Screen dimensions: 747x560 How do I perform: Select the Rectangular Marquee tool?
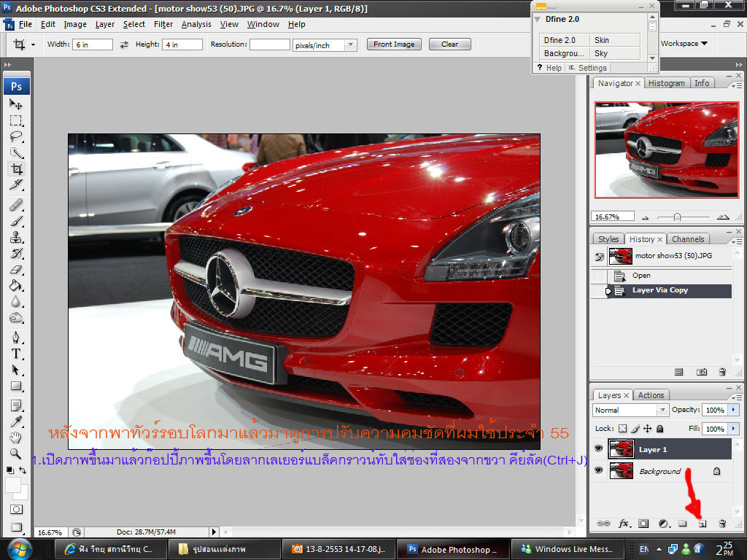tap(16, 120)
